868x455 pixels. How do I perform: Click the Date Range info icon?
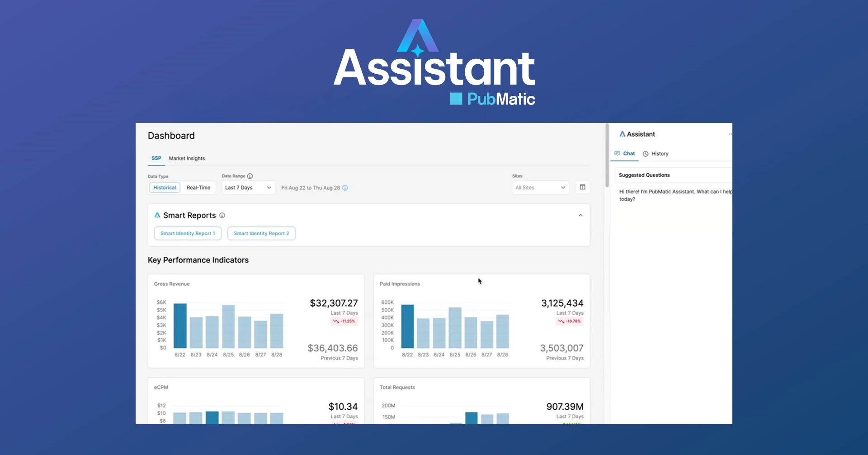click(x=251, y=176)
